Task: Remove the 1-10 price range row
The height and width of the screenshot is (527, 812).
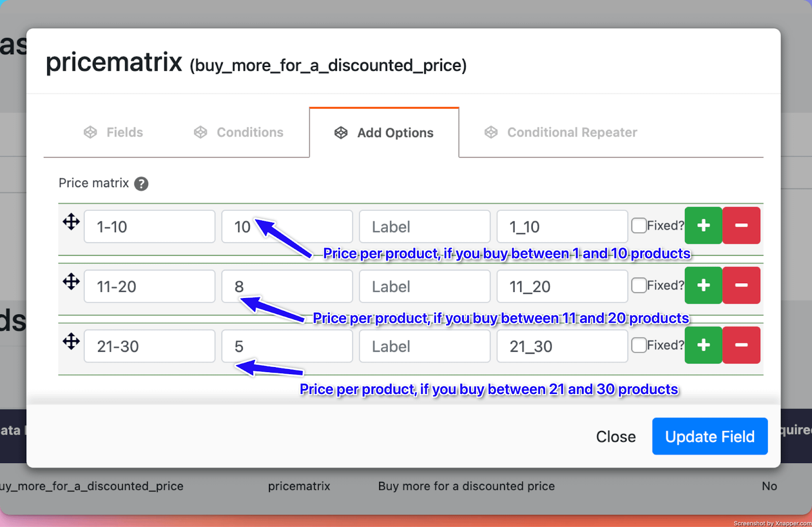Action: point(741,225)
